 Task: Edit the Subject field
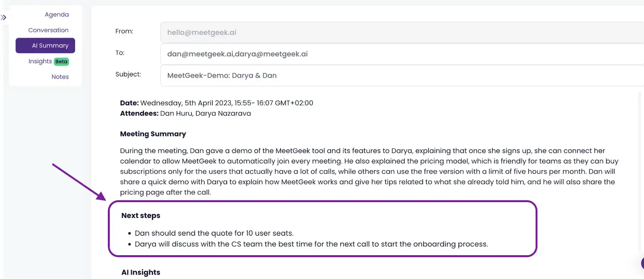pos(402,75)
